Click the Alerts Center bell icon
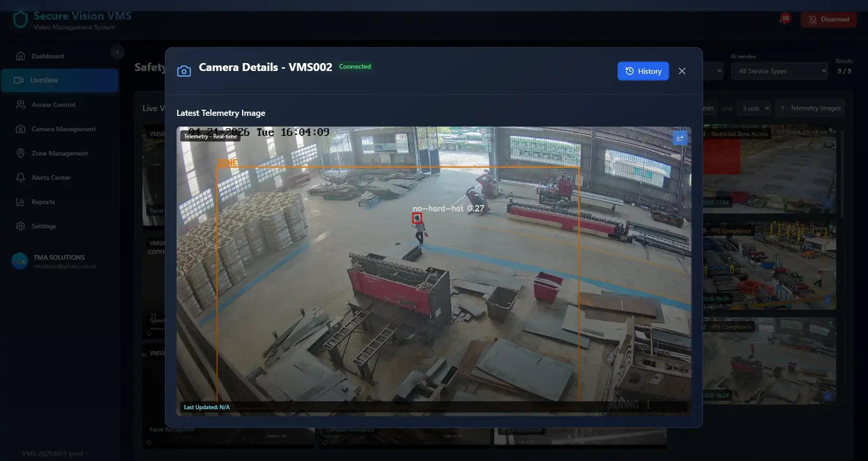Viewport: 868px width, 461px height. point(20,177)
